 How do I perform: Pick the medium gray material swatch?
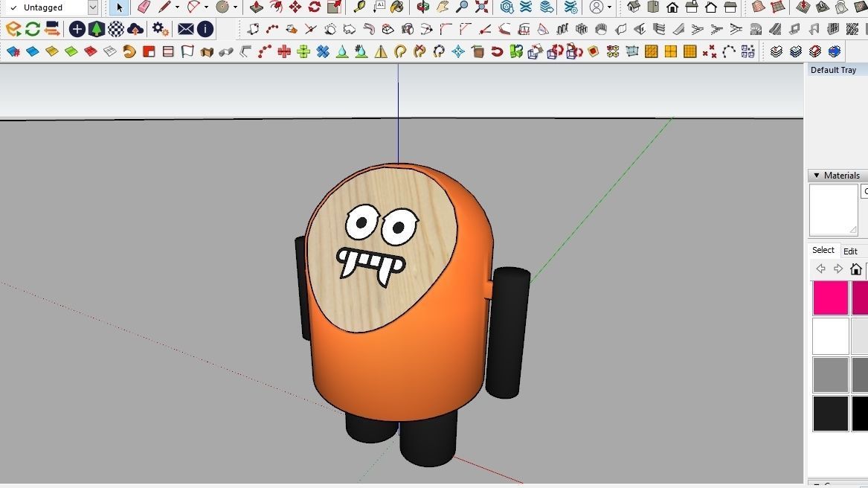click(830, 374)
